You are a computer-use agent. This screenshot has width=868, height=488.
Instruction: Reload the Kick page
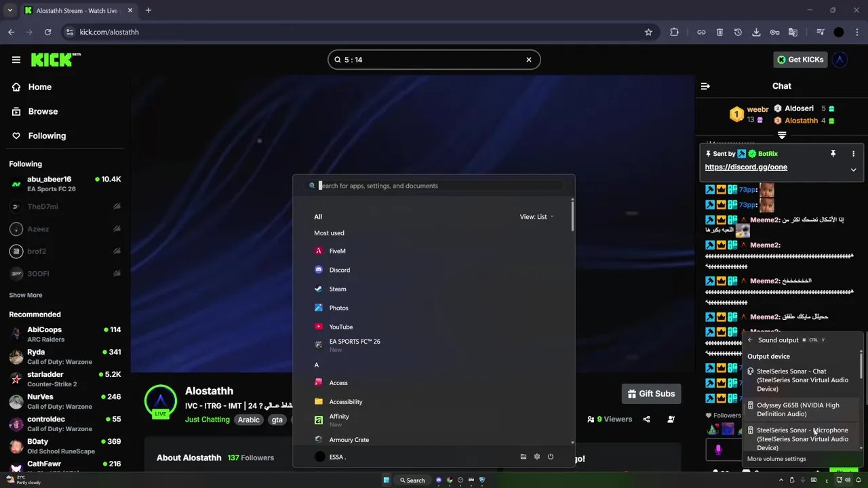(47, 32)
